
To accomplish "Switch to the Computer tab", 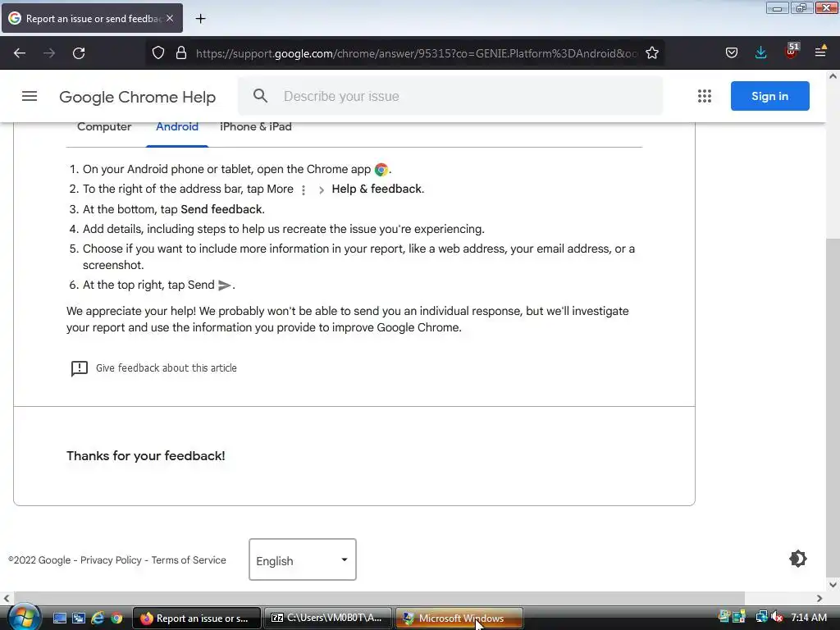I will pyautogui.click(x=104, y=127).
